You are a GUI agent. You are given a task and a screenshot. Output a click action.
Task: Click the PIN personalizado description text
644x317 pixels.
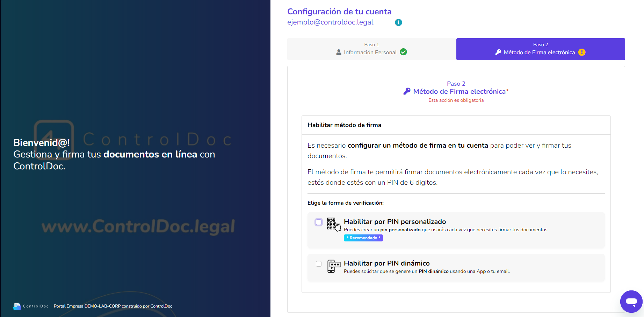tap(446, 230)
